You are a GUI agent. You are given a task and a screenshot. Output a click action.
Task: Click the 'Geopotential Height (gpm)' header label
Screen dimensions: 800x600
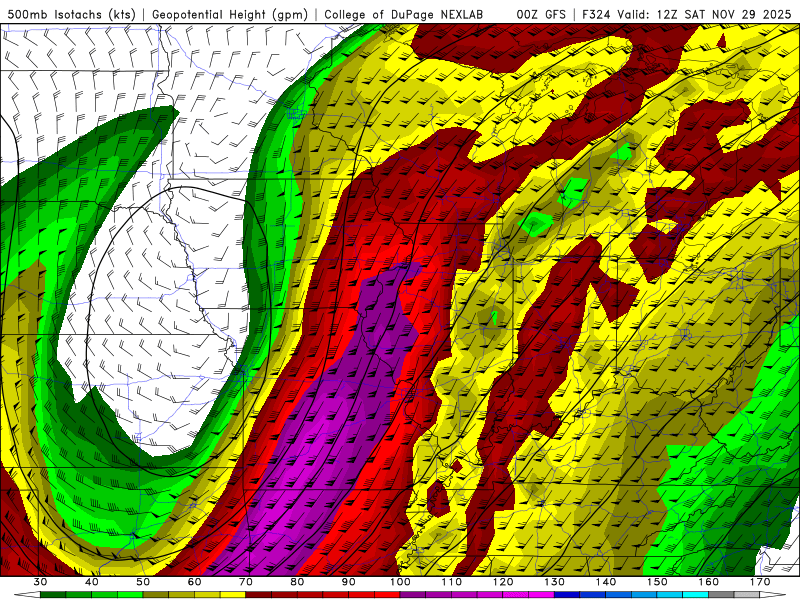(230, 15)
